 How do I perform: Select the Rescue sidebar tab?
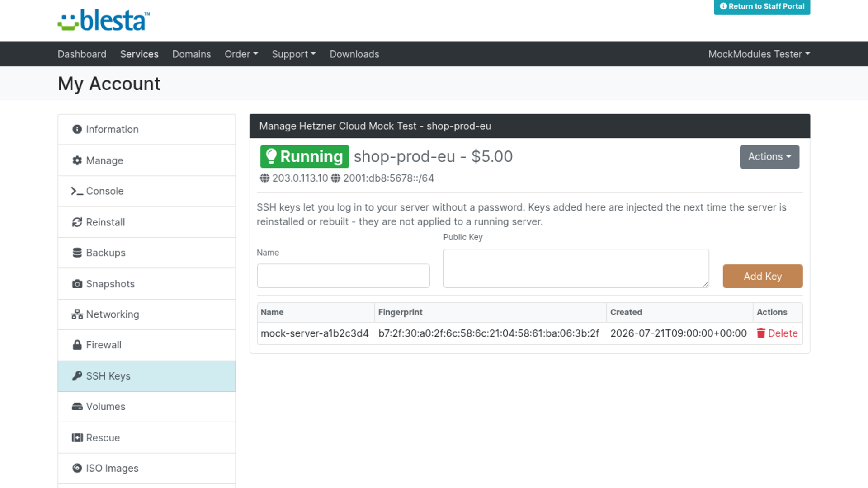[x=147, y=438]
